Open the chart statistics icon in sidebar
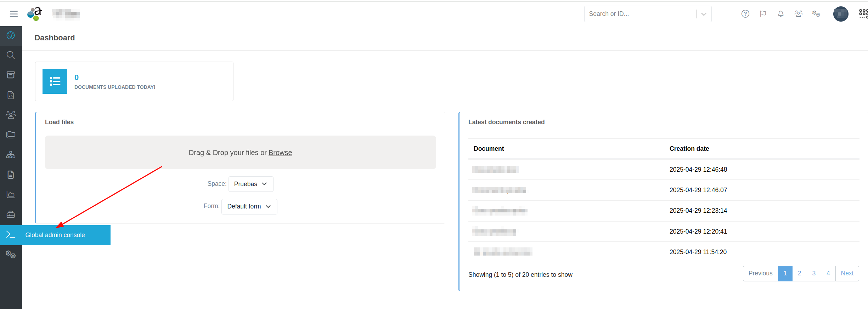868x309 pixels. tap(11, 195)
